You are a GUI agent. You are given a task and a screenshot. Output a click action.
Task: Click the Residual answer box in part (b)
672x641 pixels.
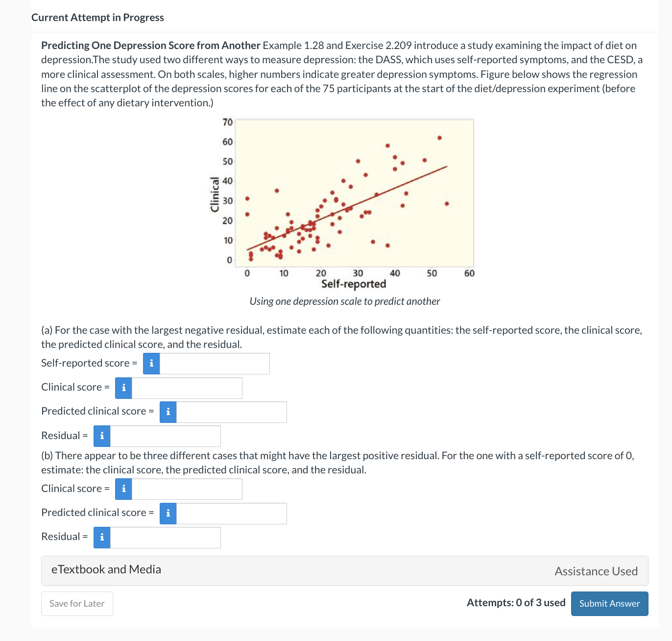click(x=166, y=537)
